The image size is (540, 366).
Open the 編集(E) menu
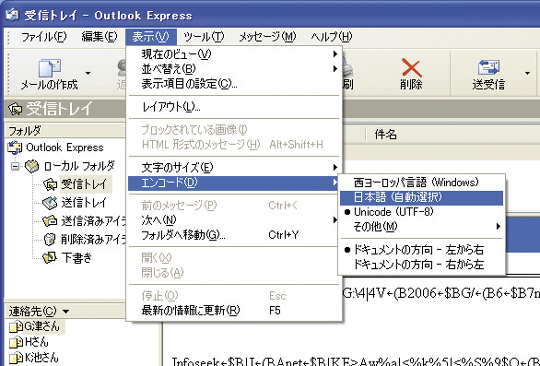coord(100,36)
